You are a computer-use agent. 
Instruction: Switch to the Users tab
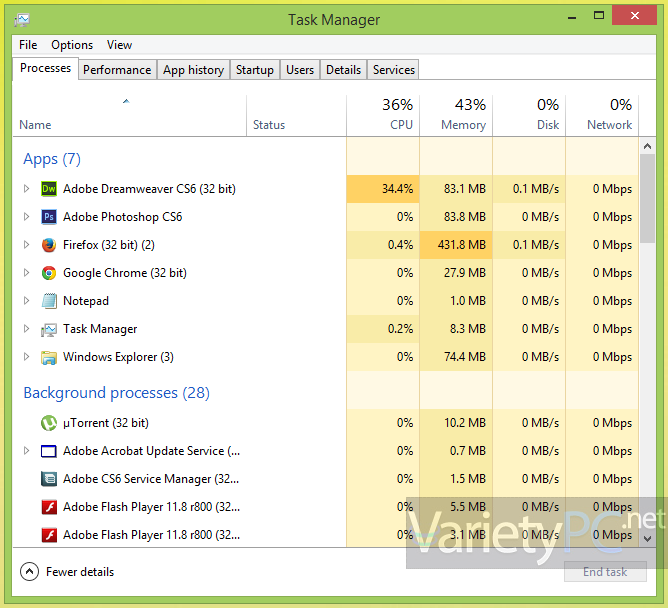pos(300,69)
